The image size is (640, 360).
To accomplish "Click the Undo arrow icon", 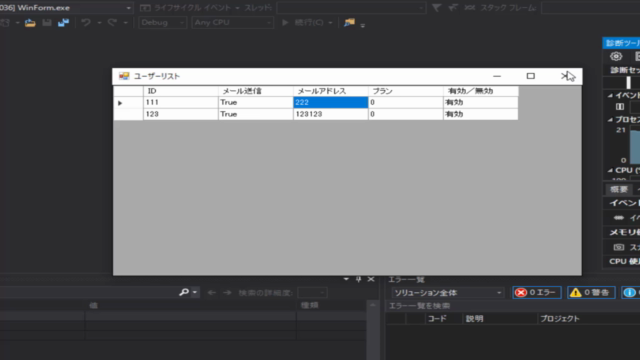I will pyautogui.click(x=86, y=23).
